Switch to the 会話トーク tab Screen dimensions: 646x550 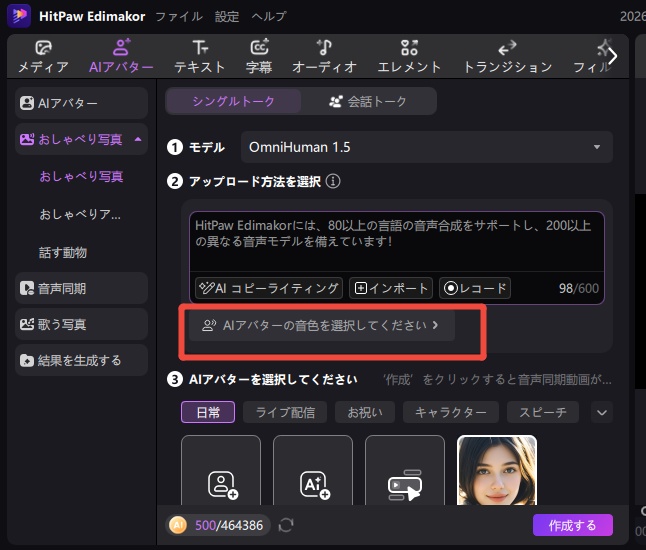(368, 101)
